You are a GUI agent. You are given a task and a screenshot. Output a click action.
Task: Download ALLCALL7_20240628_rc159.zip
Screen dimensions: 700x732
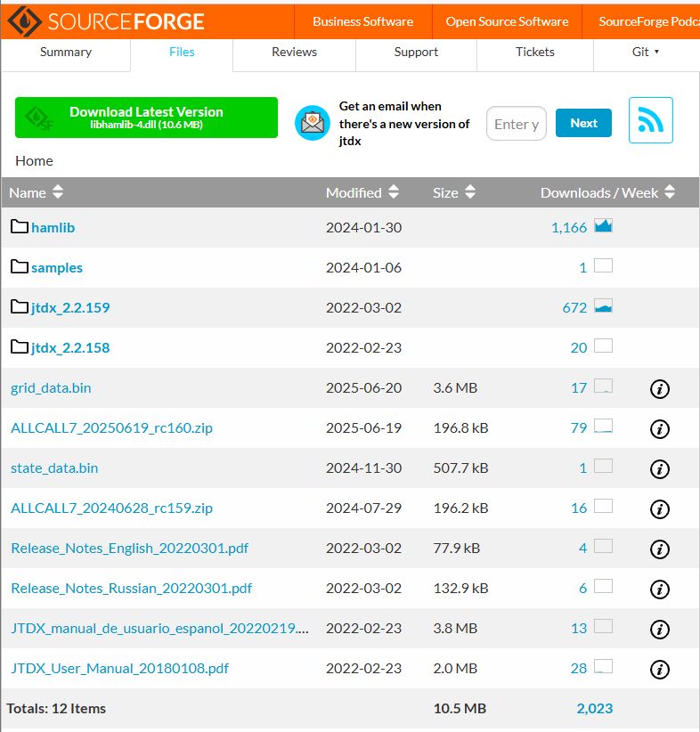[x=111, y=508]
